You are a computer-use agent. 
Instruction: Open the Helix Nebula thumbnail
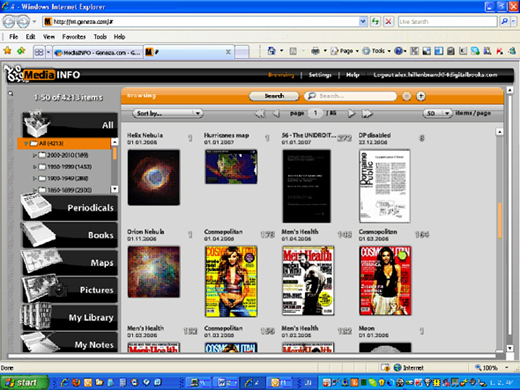(x=154, y=177)
